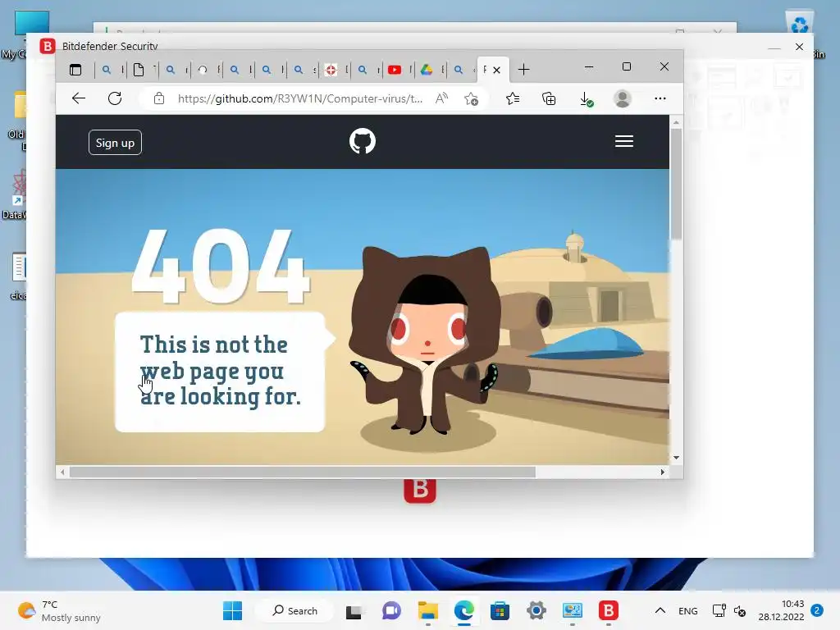Click the Bitdefender logo below the browser
Screen dimensions: 840x630
point(420,491)
